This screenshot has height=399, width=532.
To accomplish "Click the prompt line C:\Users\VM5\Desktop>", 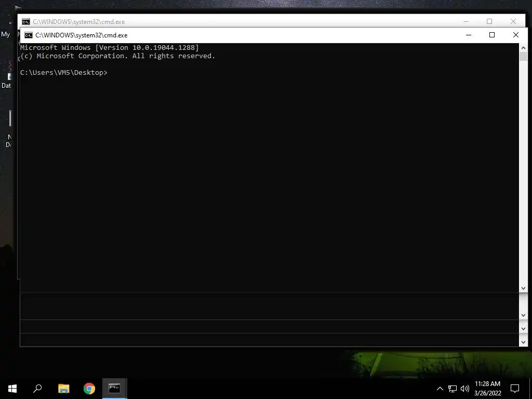I will (64, 73).
